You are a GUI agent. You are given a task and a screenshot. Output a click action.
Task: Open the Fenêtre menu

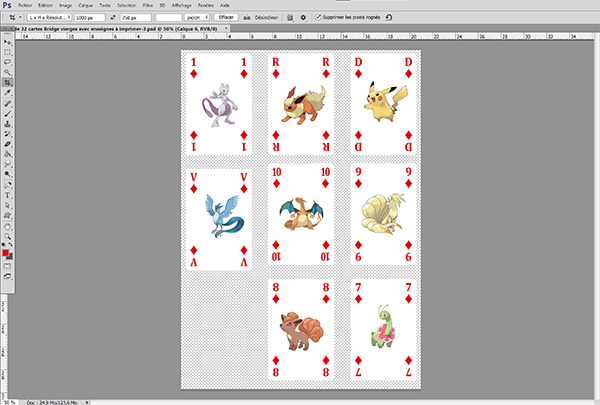(206, 5)
